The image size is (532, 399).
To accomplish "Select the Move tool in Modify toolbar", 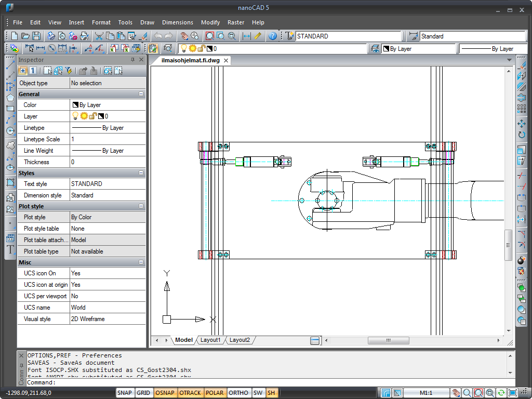I will (522, 124).
